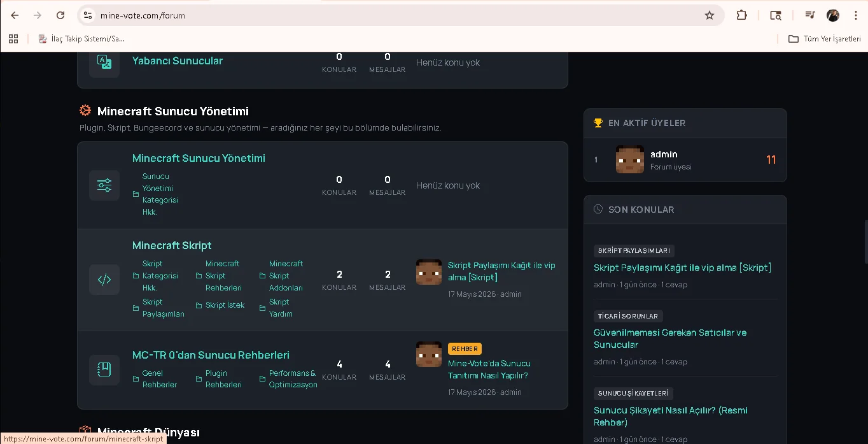Click the SUNUCU ŞİKAYETLERİ category tag

pyautogui.click(x=633, y=394)
